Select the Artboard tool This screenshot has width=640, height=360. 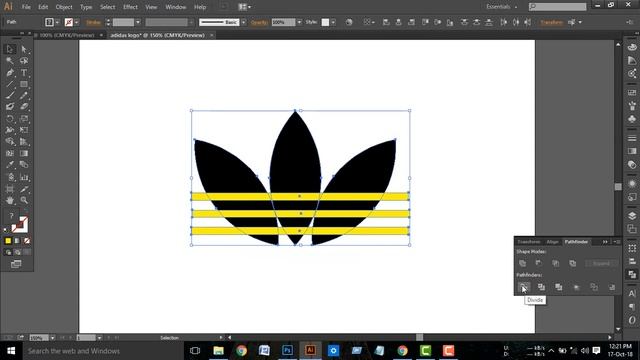10,189
